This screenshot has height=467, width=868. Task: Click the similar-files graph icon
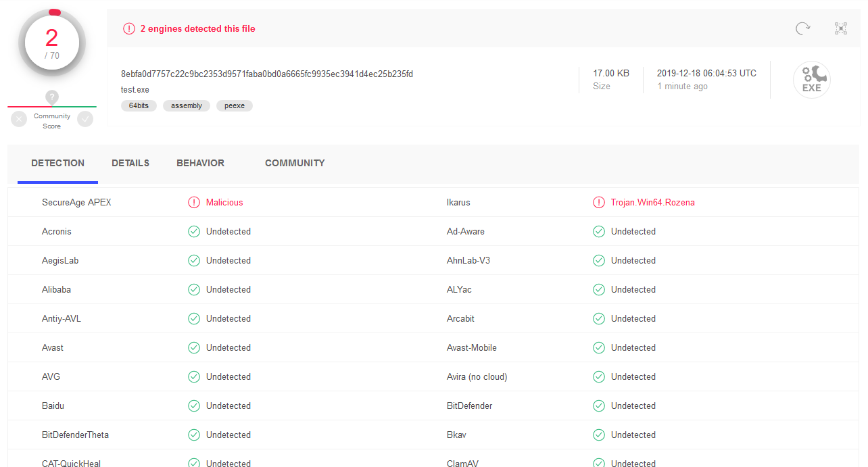pos(841,28)
